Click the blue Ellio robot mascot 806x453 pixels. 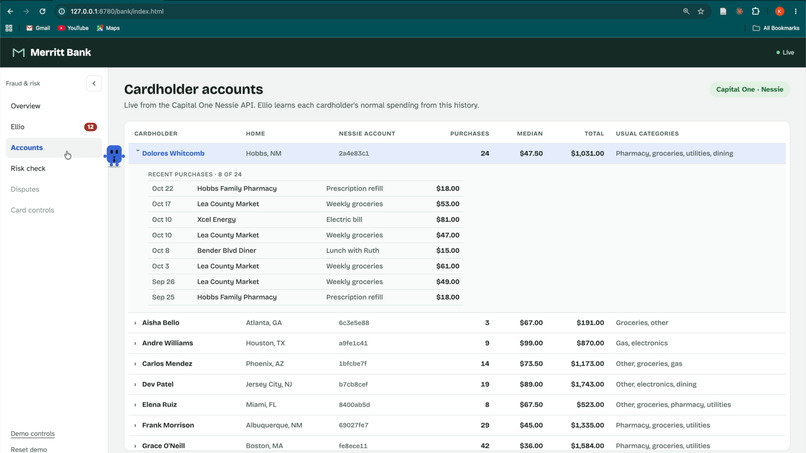[x=114, y=155]
